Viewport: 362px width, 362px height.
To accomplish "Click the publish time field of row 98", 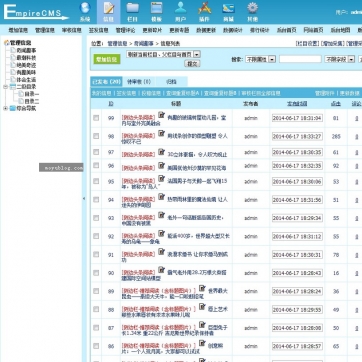I will tap(297, 136).
